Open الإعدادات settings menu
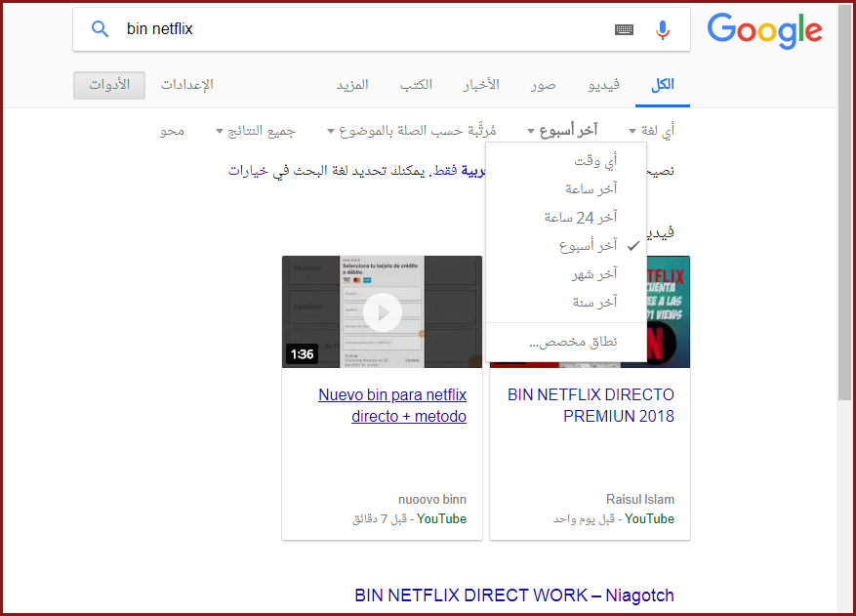The width and height of the screenshot is (856, 616). [187, 85]
